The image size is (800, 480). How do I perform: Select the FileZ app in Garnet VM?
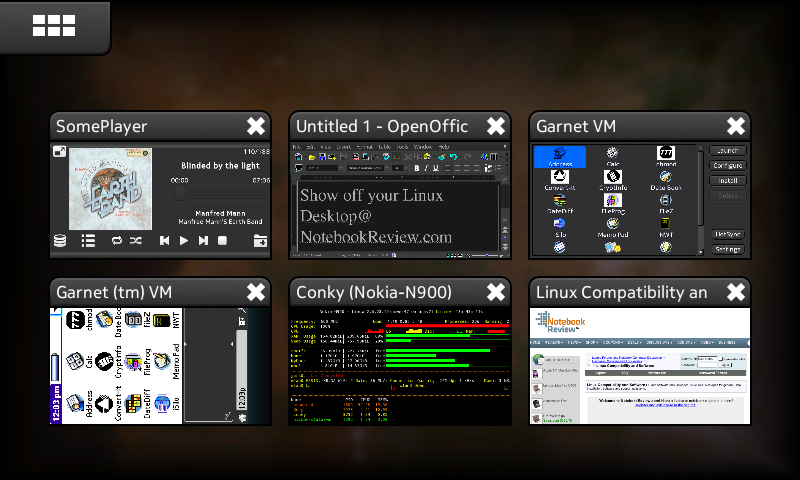[x=666, y=204]
